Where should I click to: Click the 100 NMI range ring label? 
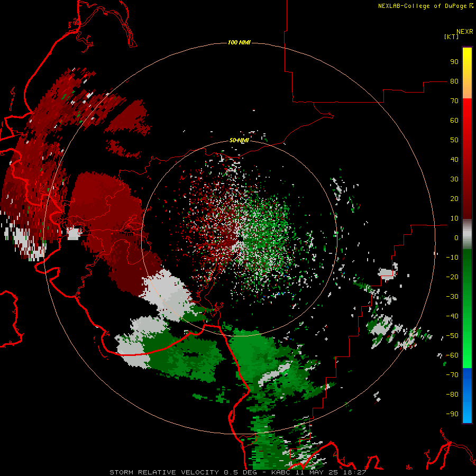point(239,42)
